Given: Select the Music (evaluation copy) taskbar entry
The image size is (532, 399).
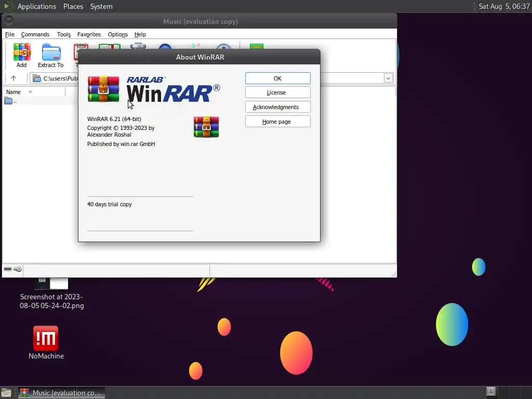Looking at the screenshot, I should coord(61,393).
